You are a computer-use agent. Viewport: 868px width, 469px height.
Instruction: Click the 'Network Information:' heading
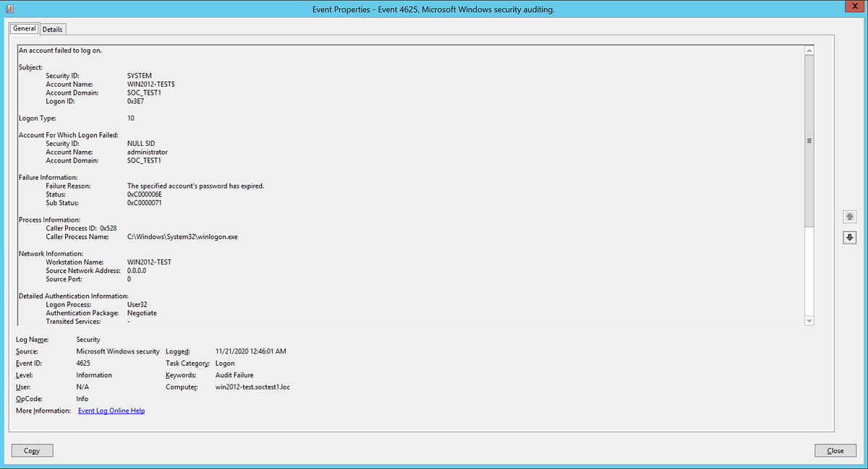tap(51, 254)
